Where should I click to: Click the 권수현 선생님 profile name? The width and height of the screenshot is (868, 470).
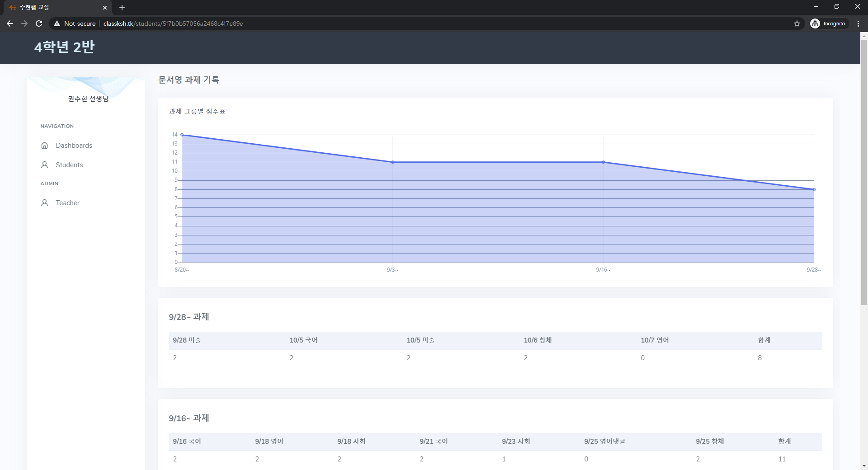88,99
